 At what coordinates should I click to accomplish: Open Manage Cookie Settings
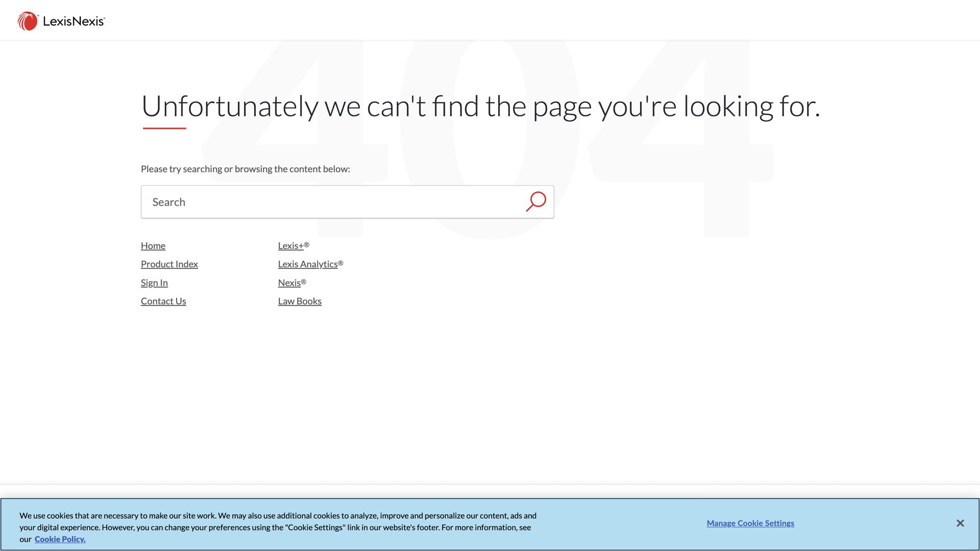750,523
